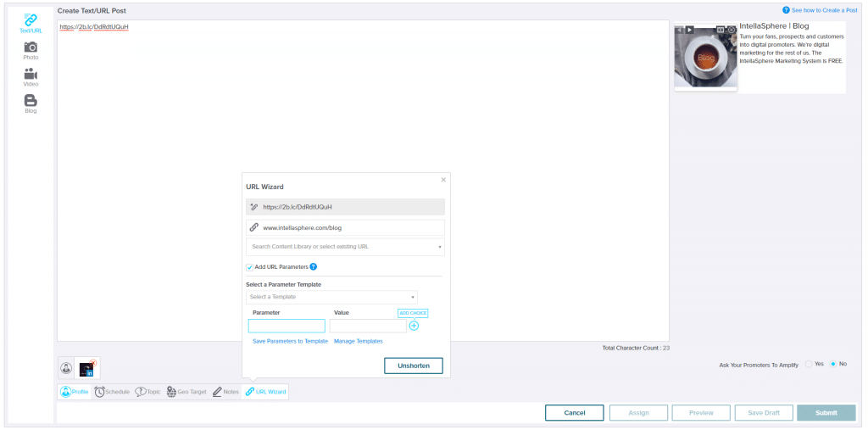Open the Notes tab
This screenshot has width=868, height=430.
point(225,392)
